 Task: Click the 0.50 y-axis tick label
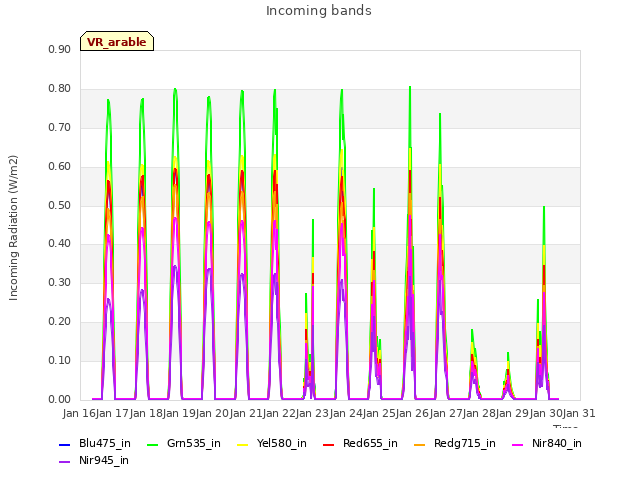pos(60,205)
